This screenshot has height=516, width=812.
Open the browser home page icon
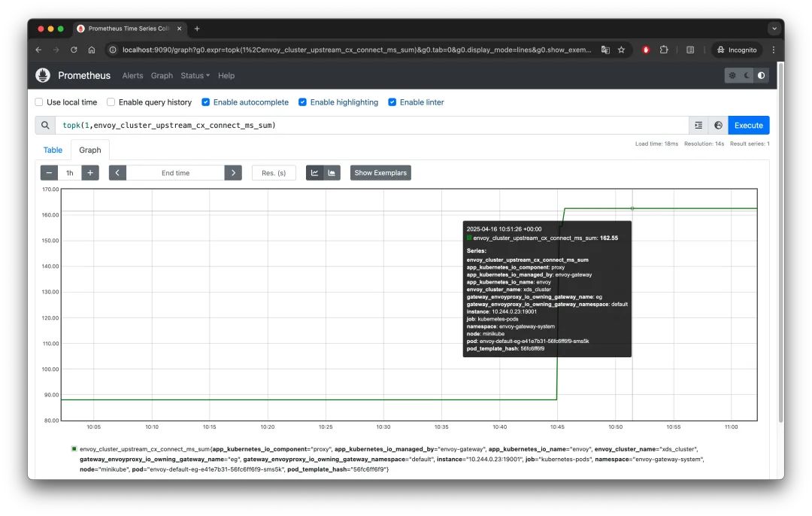(x=92, y=50)
